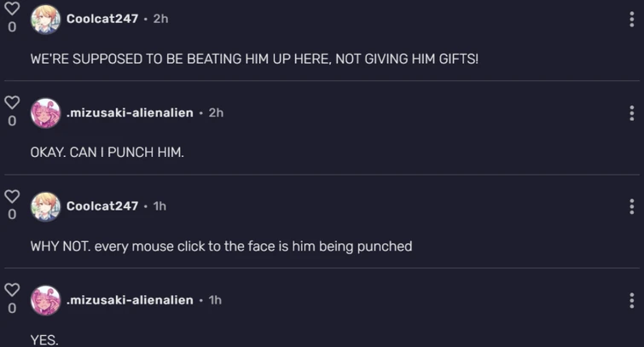Like .mizusaki-alienalien's "CAN I PUNCH HIM" comment
Image resolution: width=644 pixels, height=347 pixels.
12,102
